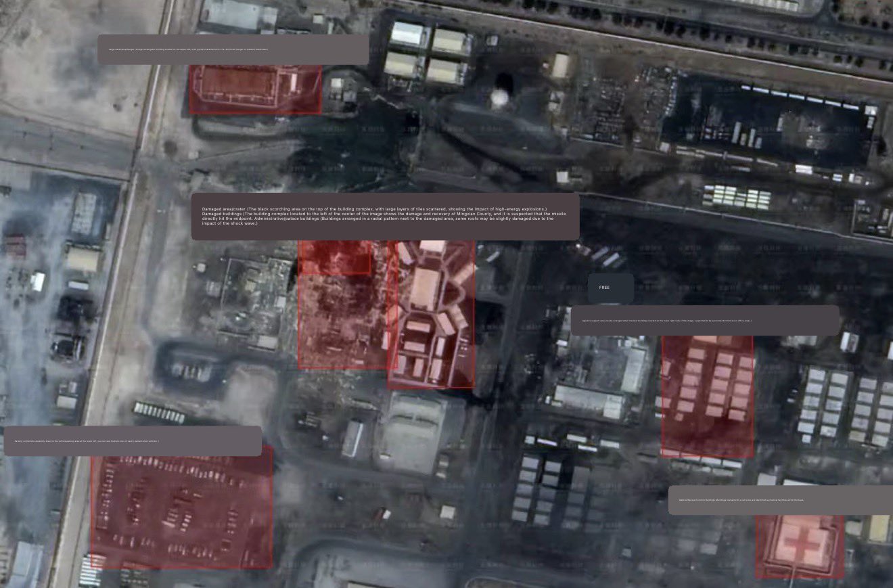Select the red-highlighted vehicle parking lot

[x=181, y=507]
